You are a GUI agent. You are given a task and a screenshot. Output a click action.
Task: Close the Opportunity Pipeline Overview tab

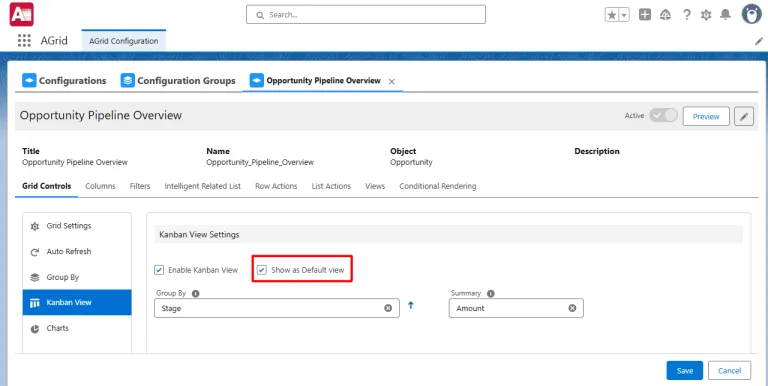391,81
